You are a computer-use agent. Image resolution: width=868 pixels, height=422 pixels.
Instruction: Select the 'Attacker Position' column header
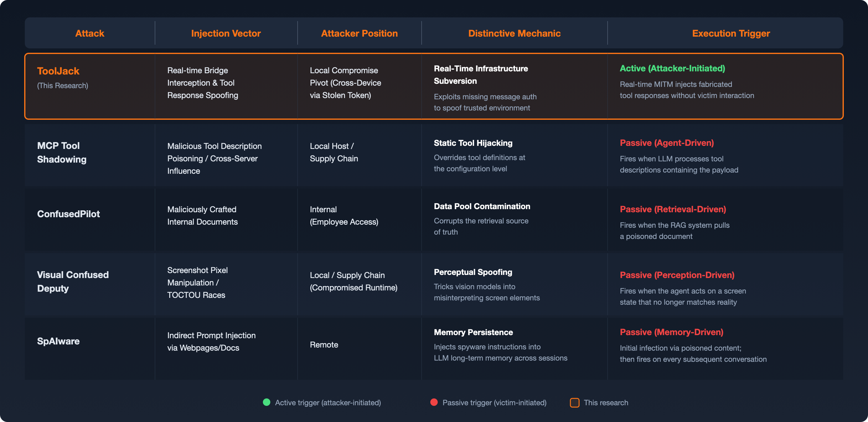(359, 33)
